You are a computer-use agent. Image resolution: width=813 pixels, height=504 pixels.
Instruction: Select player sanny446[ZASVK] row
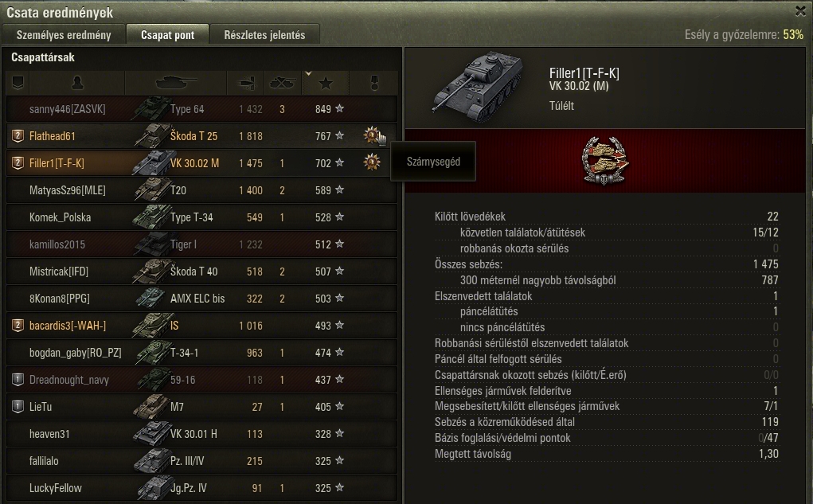(x=202, y=109)
